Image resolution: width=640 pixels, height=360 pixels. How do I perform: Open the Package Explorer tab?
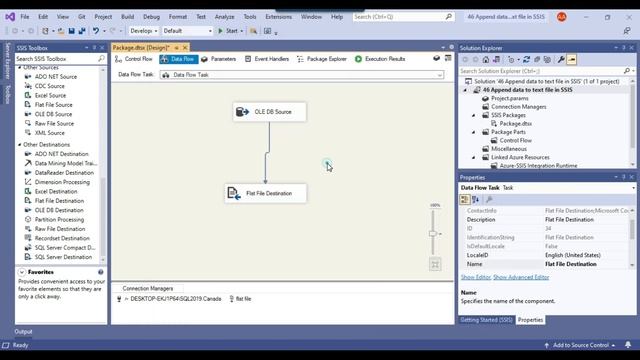pos(322,59)
